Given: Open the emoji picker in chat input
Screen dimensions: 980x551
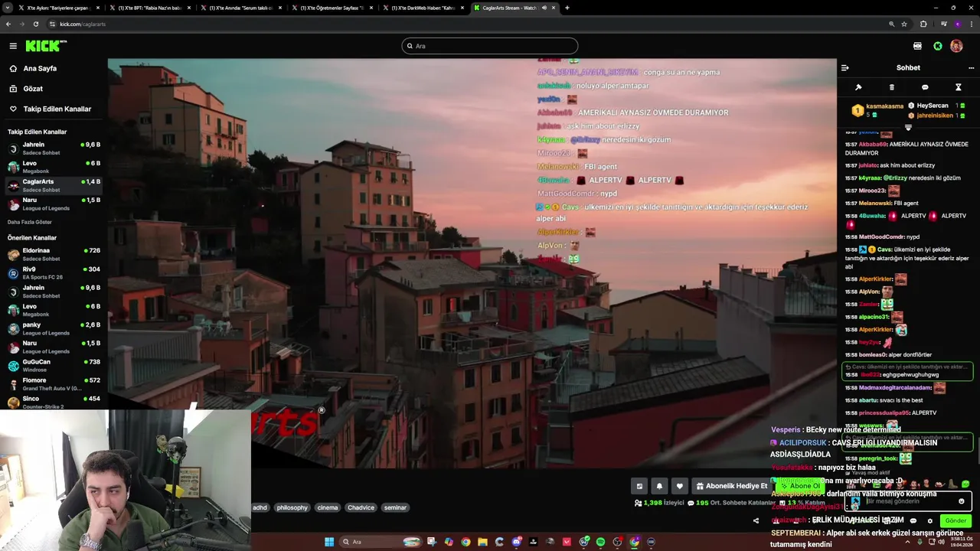Looking at the screenshot, I should tap(962, 501).
